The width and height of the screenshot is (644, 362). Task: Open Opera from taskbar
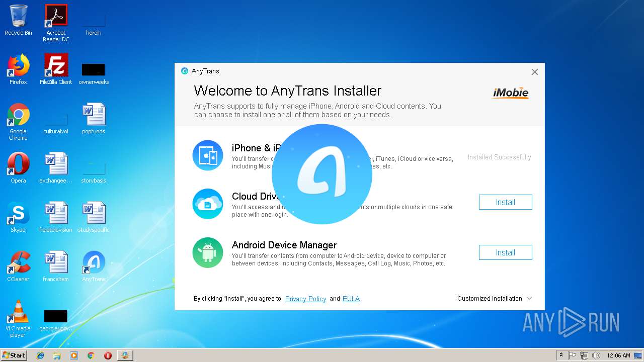pos(108,355)
